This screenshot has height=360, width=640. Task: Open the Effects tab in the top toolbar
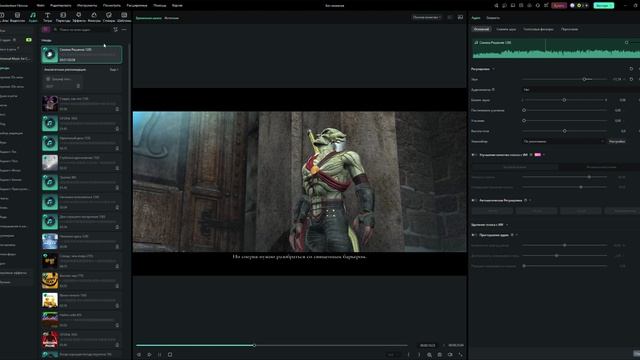pyautogui.click(x=78, y=17)
